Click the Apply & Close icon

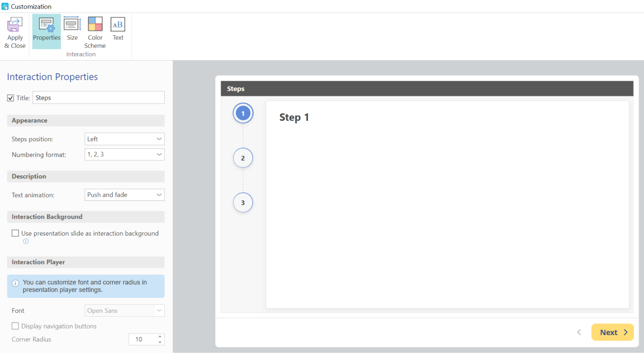pos(15,25)
